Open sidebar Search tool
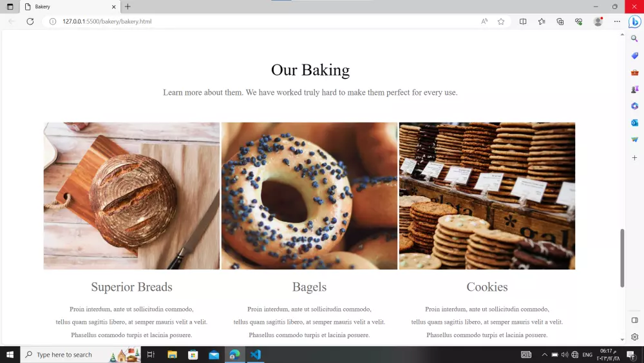Image resolution: width=644 pixels, height=363 pixels. point(634,39)
